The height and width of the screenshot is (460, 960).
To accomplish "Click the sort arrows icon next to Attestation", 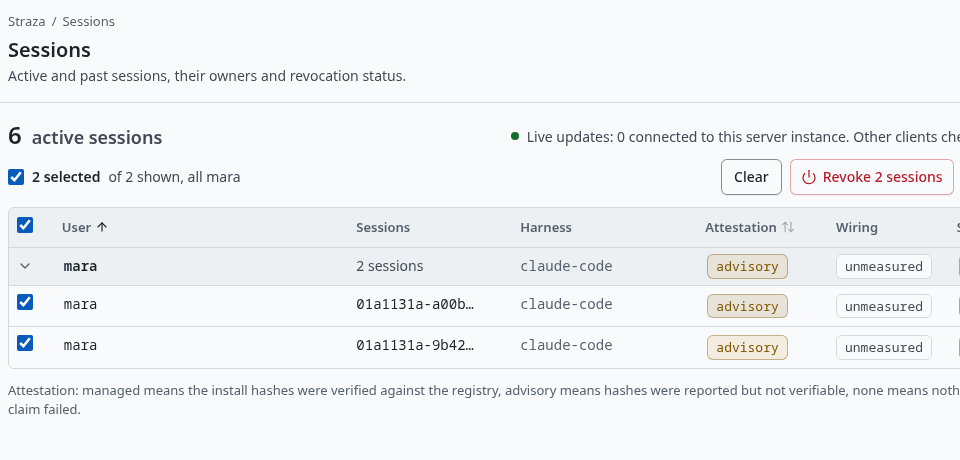I will [x=788, y=227].
